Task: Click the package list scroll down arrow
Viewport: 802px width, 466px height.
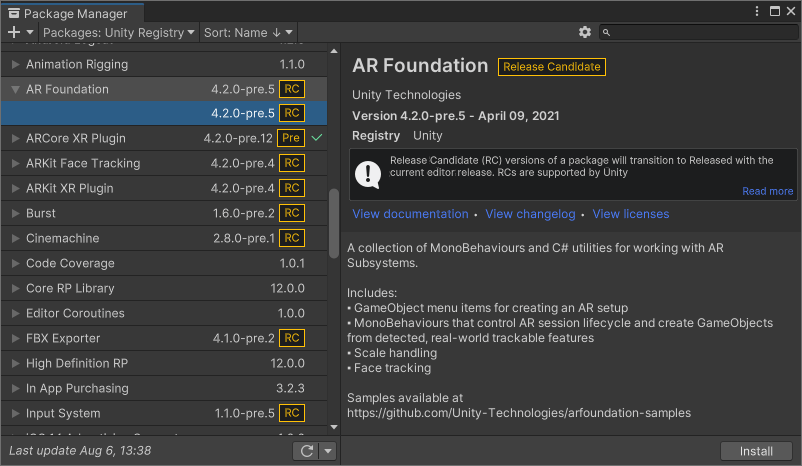Action: [334, 427]
